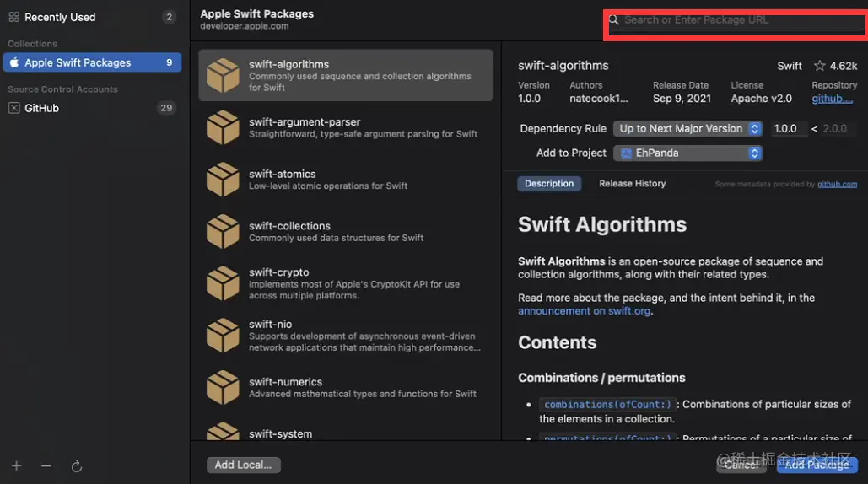This screenshot has height=484, width=868.
Task: Click the Add Local... button
Action: click(x=244, y=465)
